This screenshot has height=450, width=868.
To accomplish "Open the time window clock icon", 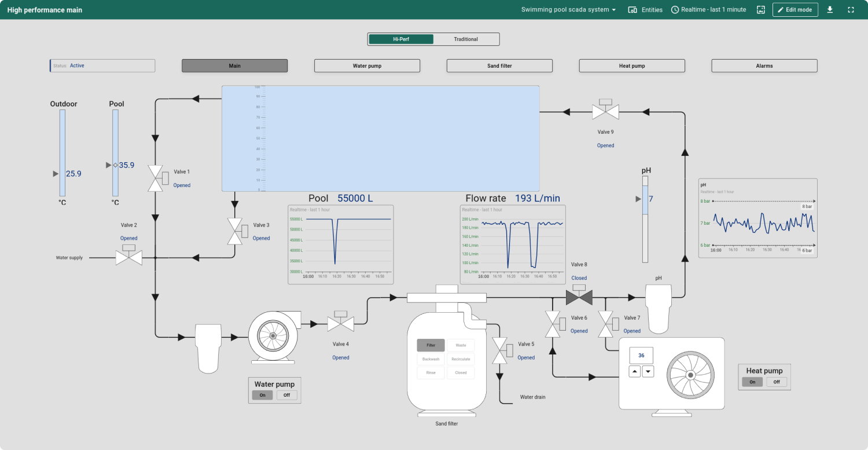I will 675,10.
